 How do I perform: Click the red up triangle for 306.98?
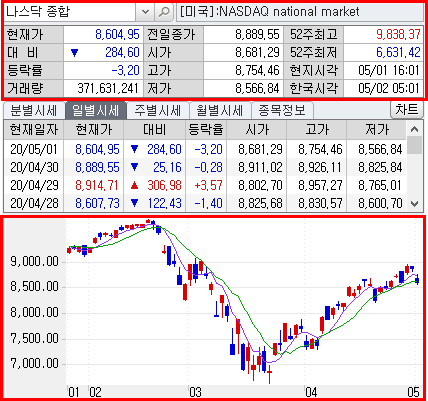tap(134, 185)
